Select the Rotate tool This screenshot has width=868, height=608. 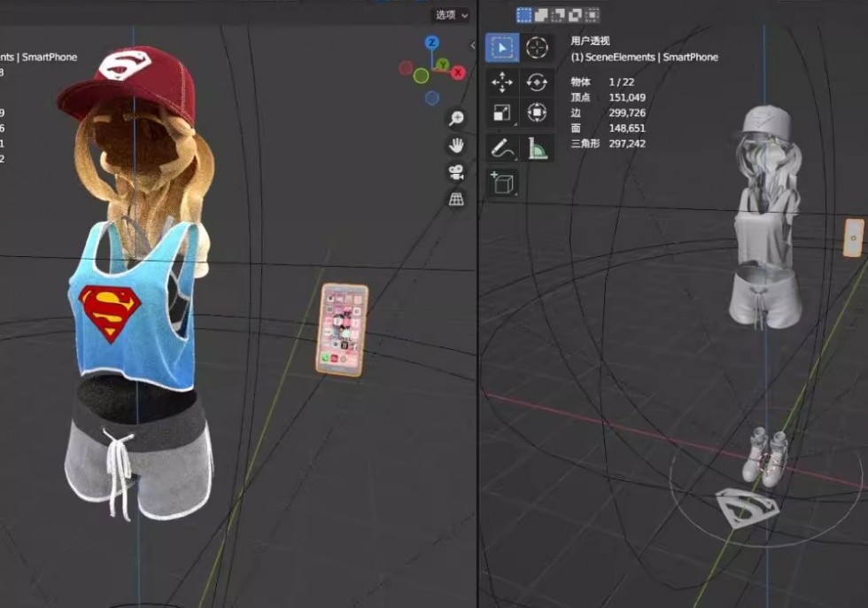tap(537, 82)
